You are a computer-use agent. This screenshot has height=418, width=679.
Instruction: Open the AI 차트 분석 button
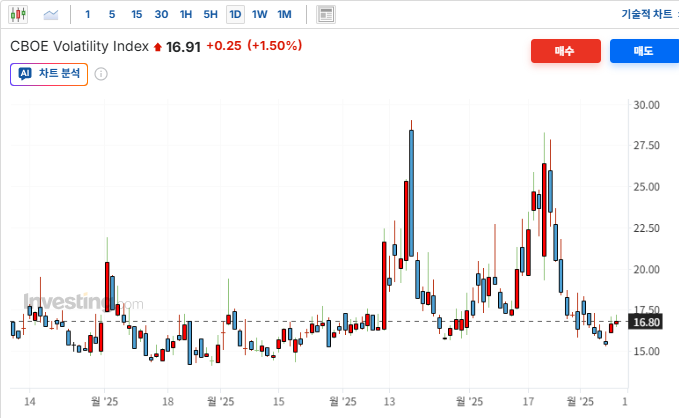pyautogui.click(x=49, y=74)
